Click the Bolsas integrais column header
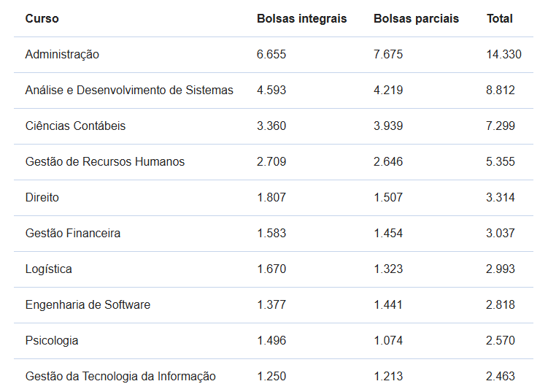 pyautogui.click(x=301, y=19)
